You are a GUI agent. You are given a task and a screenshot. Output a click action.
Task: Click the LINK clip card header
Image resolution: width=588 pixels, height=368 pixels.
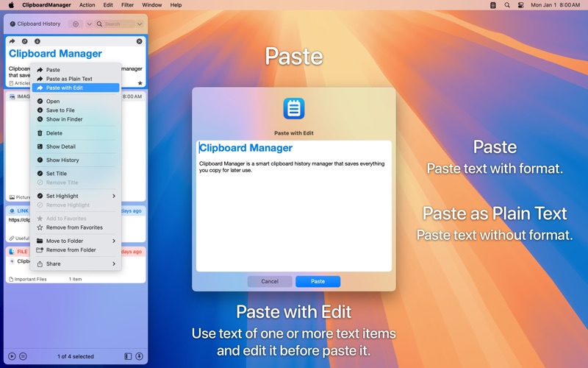point(76,210)
